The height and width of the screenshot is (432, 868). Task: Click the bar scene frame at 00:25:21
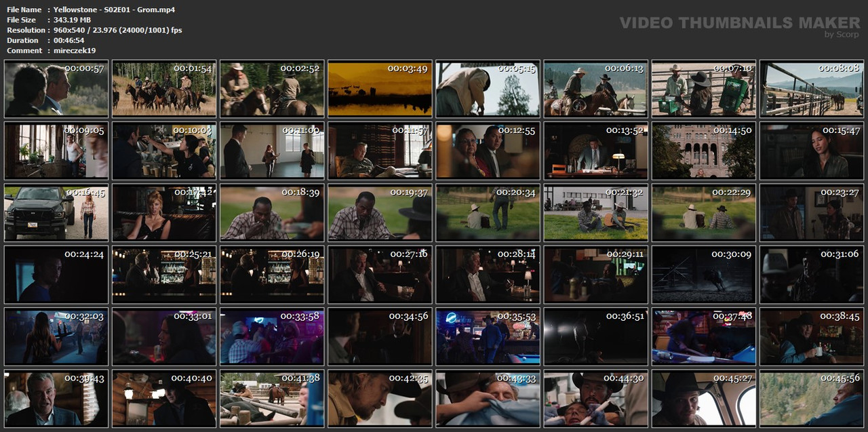tap(164, 275)
